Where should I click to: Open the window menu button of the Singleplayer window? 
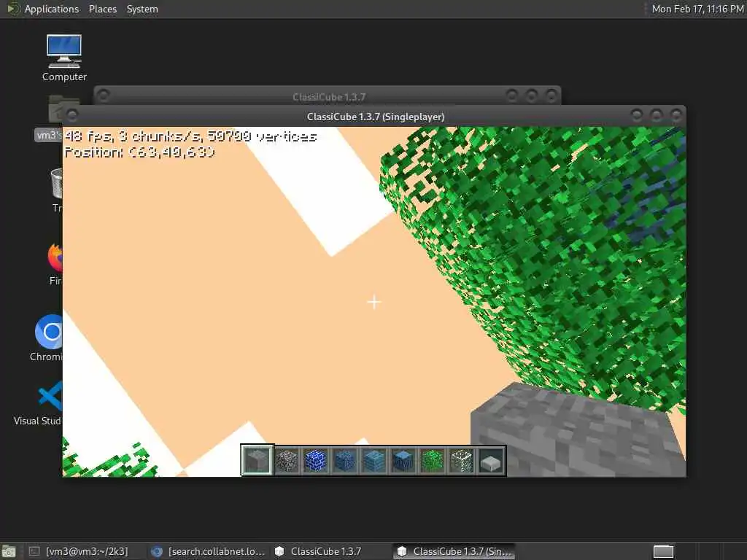(x=72, y=115)
